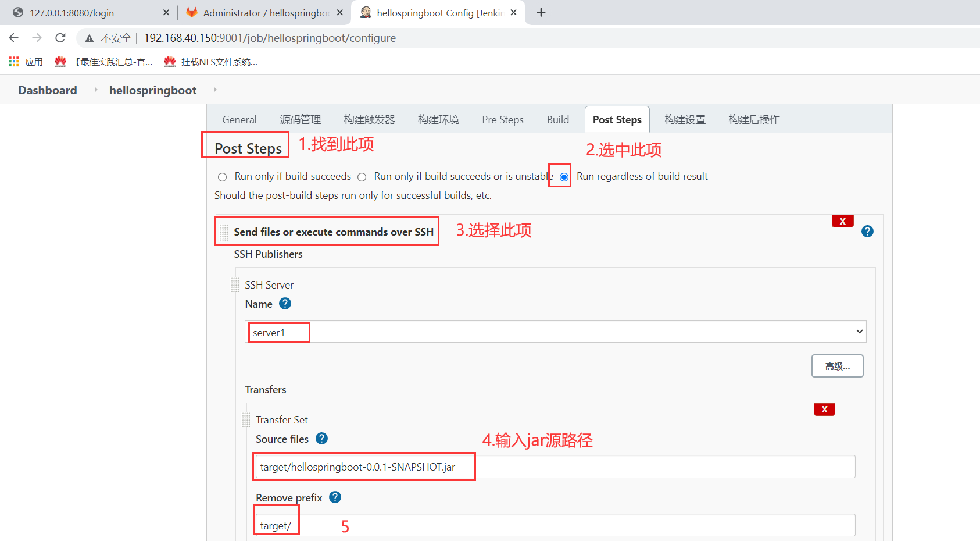Open help for Send files over SSH

point(867,232)
